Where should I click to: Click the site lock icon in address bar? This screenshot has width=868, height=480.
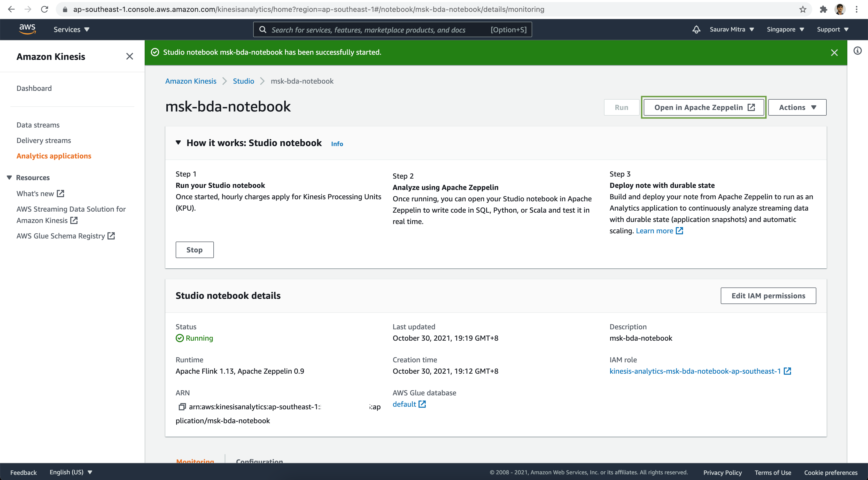tap(65, 10)
